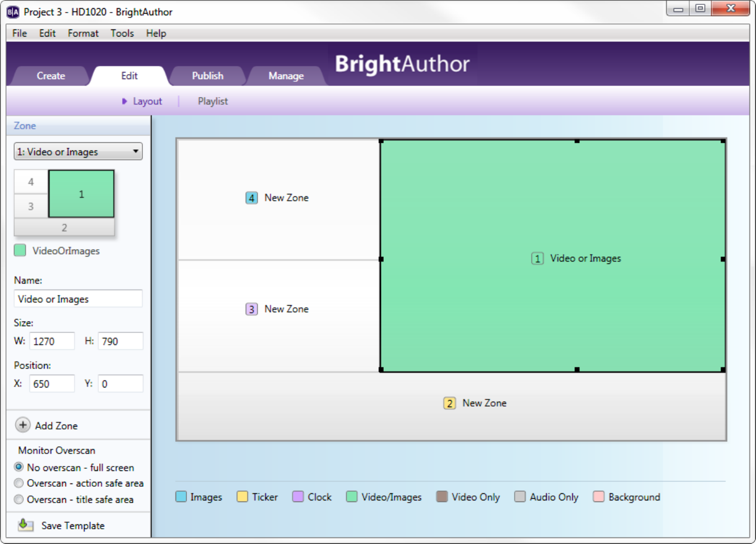Click the Audio Only legend color swatch
Image resolution: width=756 pixels, height=544 pixels.
[x=521, y=497]
